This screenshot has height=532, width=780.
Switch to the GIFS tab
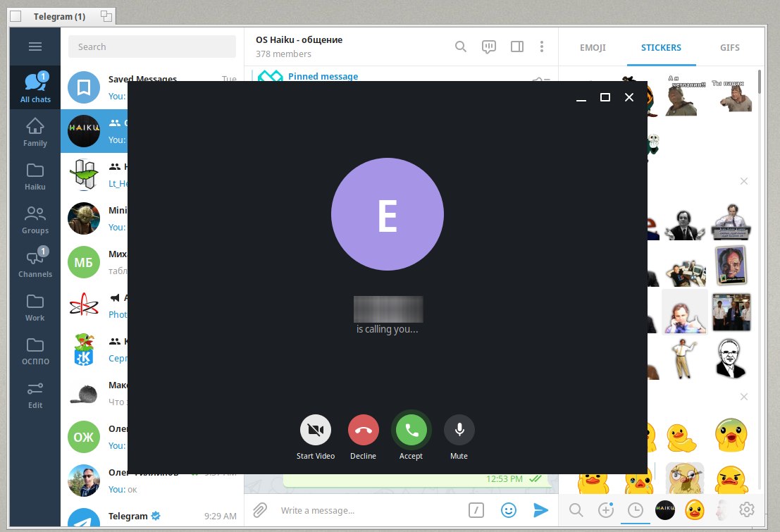coord(729,48)
